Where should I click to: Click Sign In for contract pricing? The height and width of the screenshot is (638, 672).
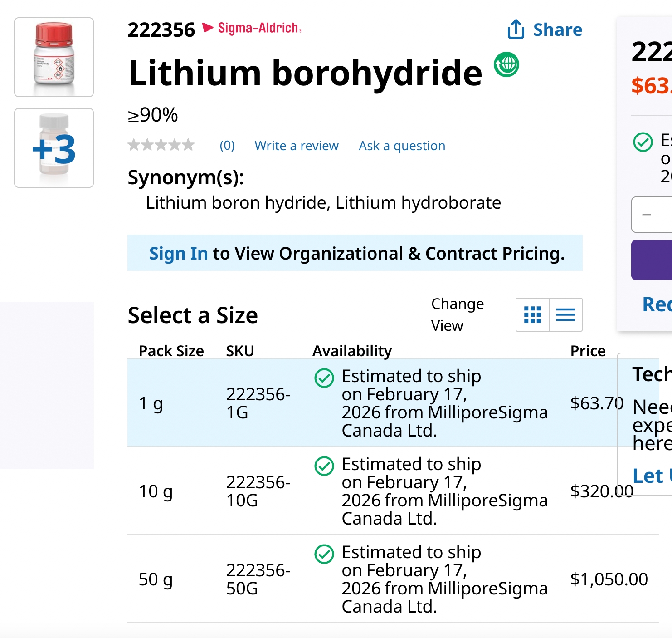178,254
